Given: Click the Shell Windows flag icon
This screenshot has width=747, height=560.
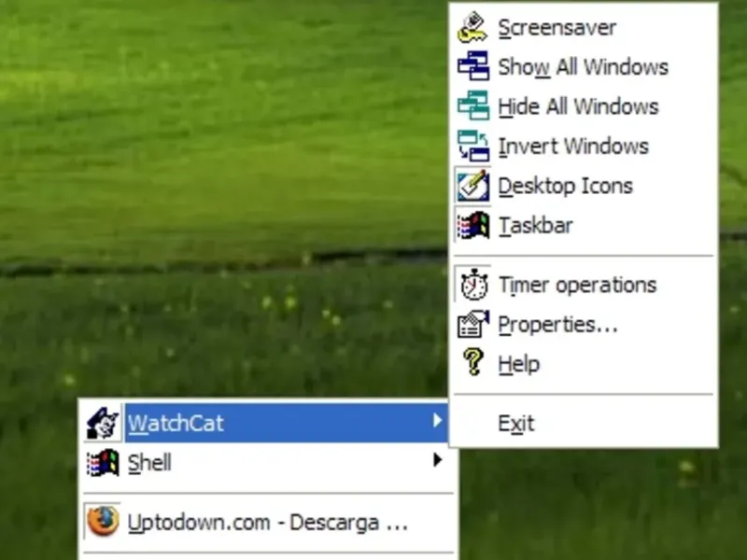Looking at the screenshot, I should [103, 462].
